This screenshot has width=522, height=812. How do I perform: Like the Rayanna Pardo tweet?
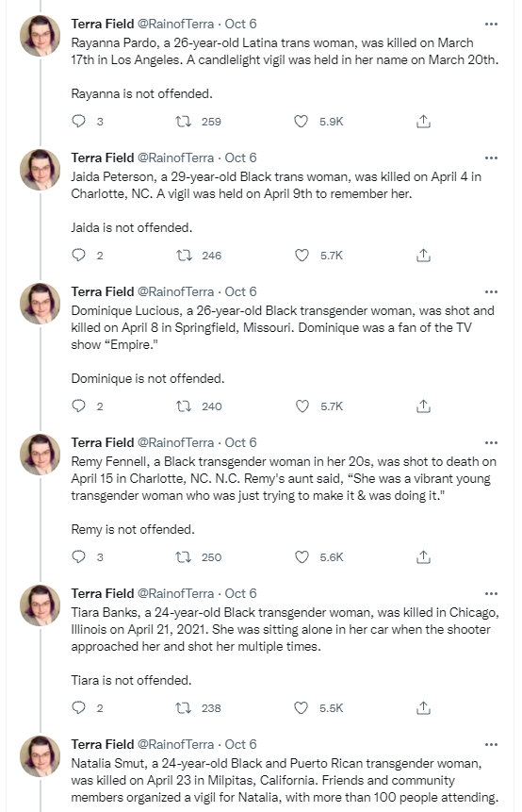pos(302,121)
